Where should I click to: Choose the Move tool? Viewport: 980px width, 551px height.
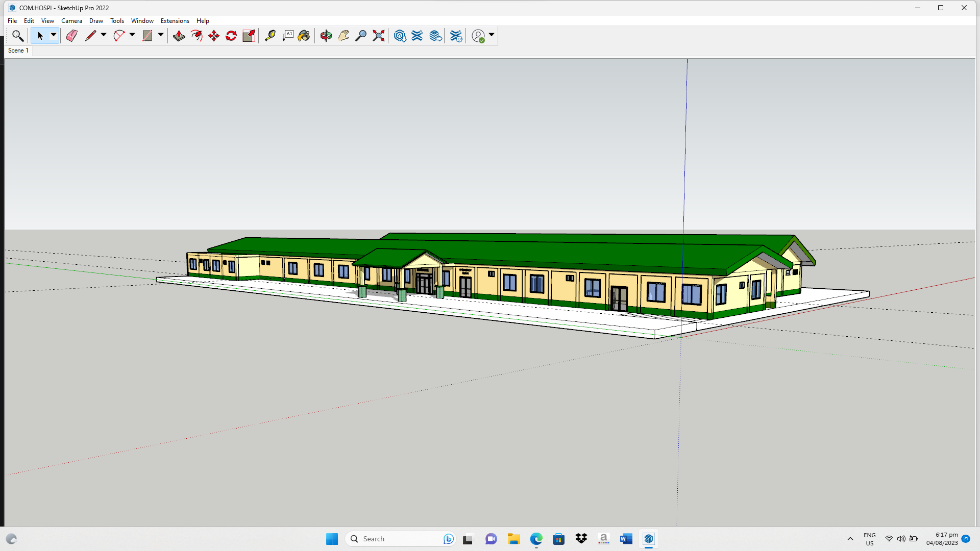point(214,36)
